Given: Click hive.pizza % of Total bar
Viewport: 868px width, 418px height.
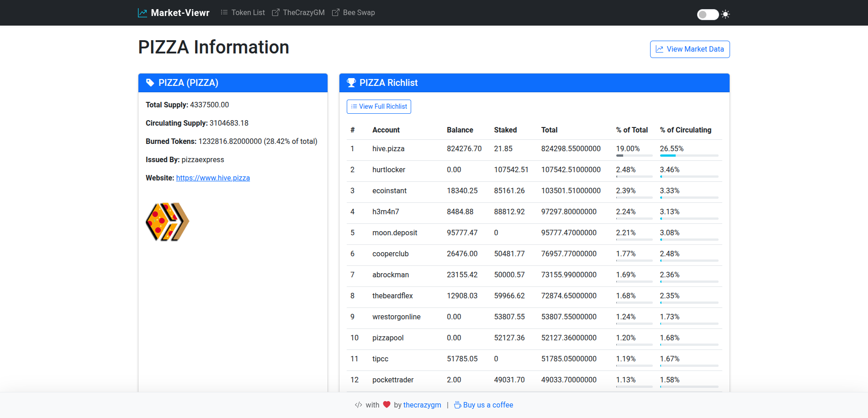Looking at the screenshot, I should pyautogui.click(x=634, y=156).
